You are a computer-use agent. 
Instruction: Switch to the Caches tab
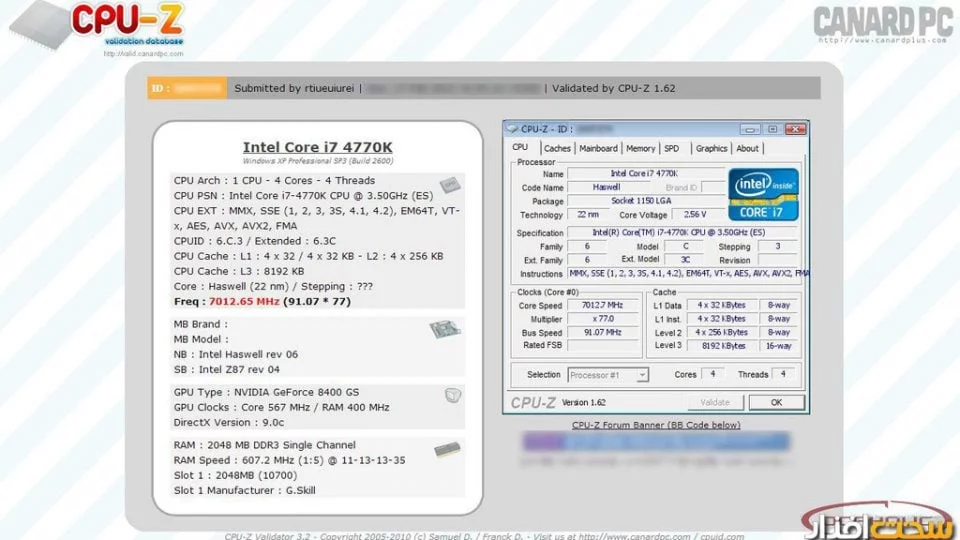557,148
